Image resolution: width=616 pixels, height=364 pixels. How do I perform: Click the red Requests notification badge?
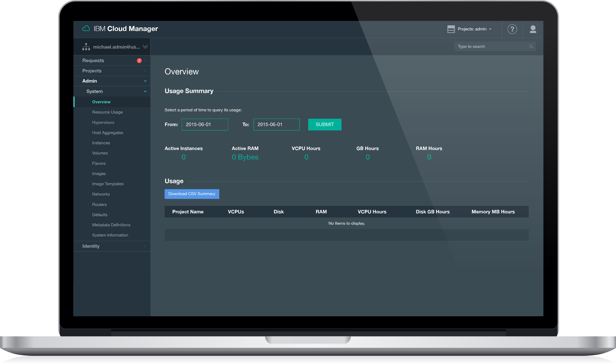coord(139,61)
